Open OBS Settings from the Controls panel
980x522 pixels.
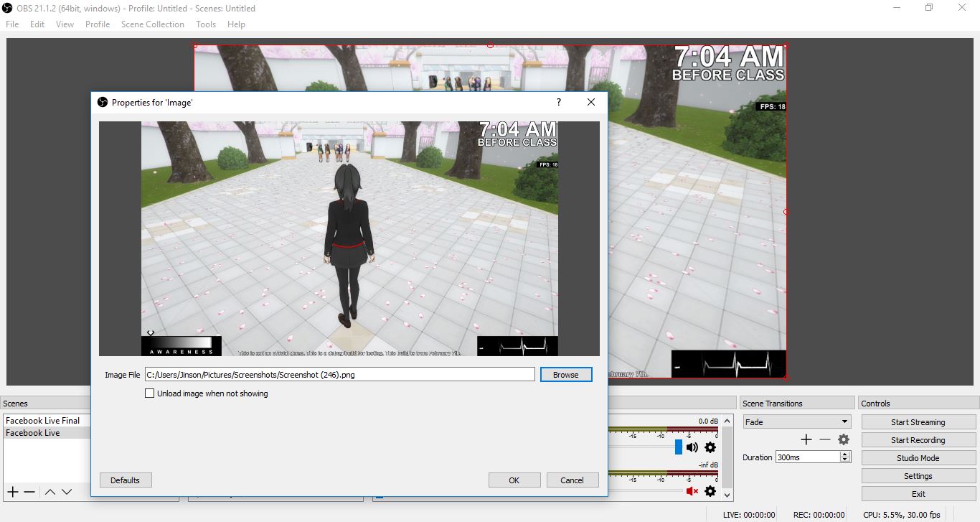[x=918, y=476]
